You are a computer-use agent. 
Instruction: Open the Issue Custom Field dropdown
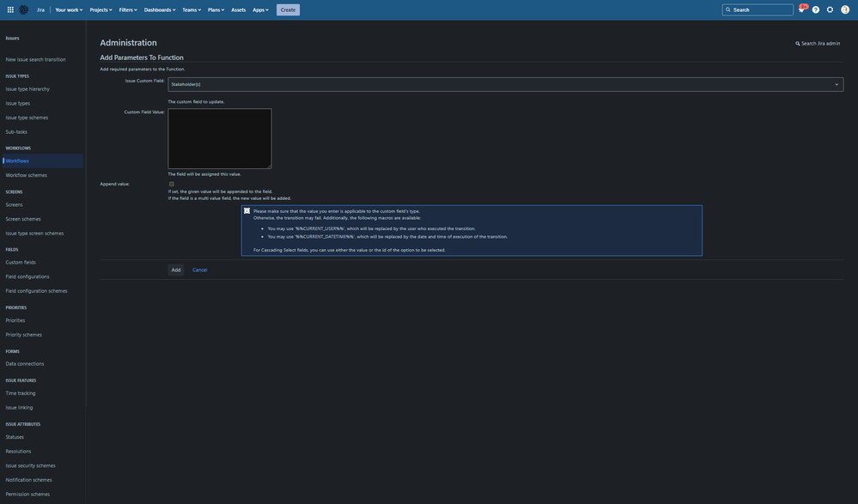[x=834, y=82]
